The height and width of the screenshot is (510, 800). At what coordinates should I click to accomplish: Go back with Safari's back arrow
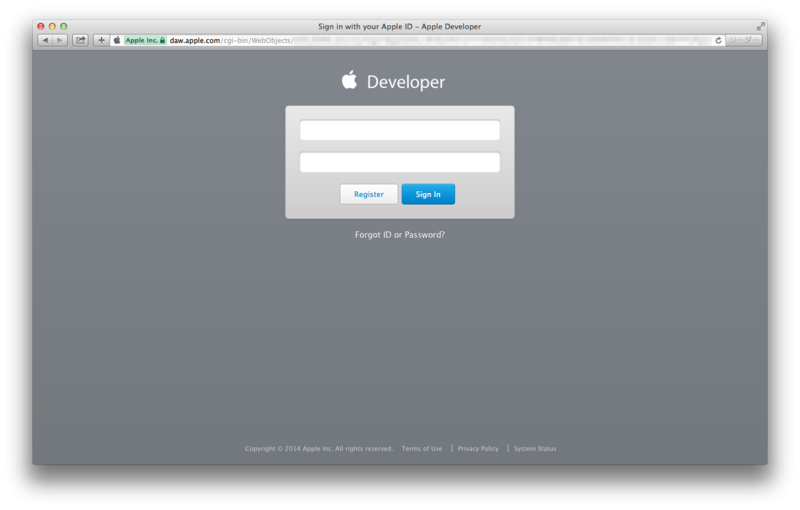pyautogui.click(x=45, y=40)
